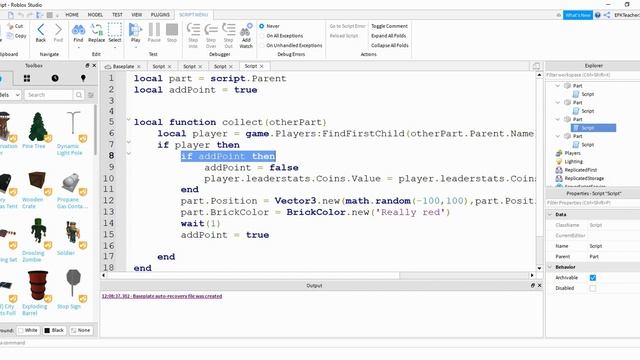The height and width of the screenshot is (360, 640).
Task: Click the Step Out debugger icon
Action: [x=229, y=30]
